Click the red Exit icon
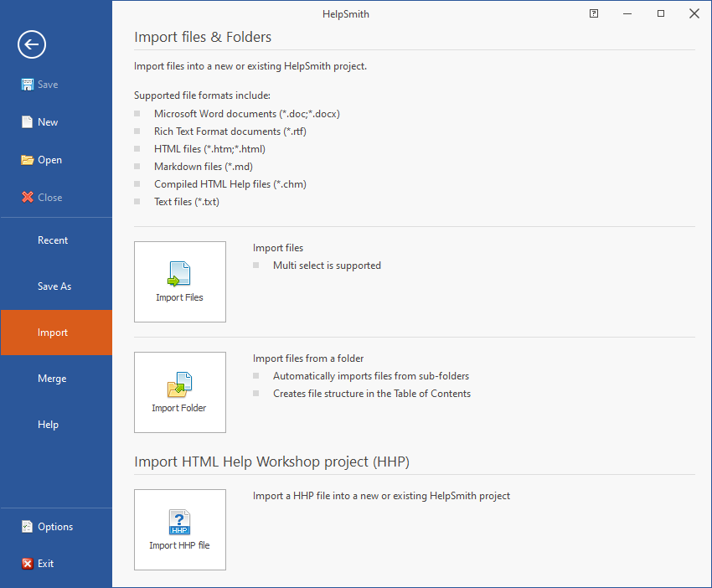The image size is (712, 588). 28,564
